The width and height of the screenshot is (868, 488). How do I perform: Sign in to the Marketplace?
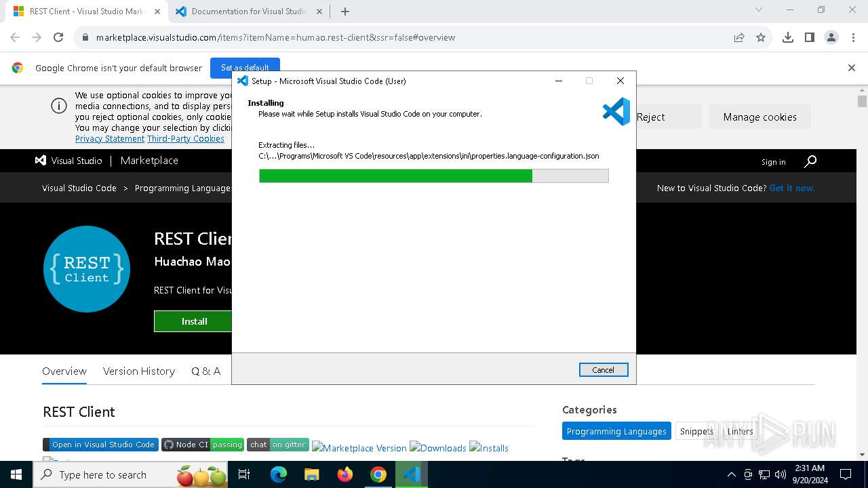click(773, 162)
